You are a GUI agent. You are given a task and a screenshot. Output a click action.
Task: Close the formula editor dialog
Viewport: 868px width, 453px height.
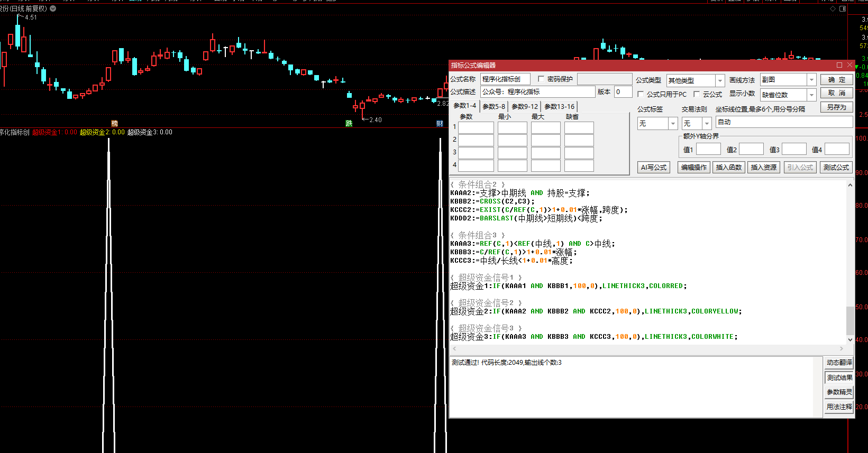coord(850,65)
